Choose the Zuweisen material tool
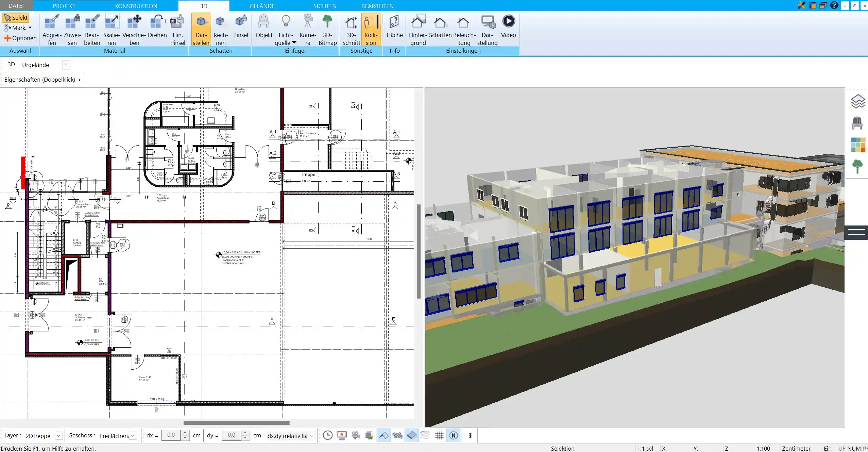The width and height of the screenshot is (868, 452). tap(72, 30)
